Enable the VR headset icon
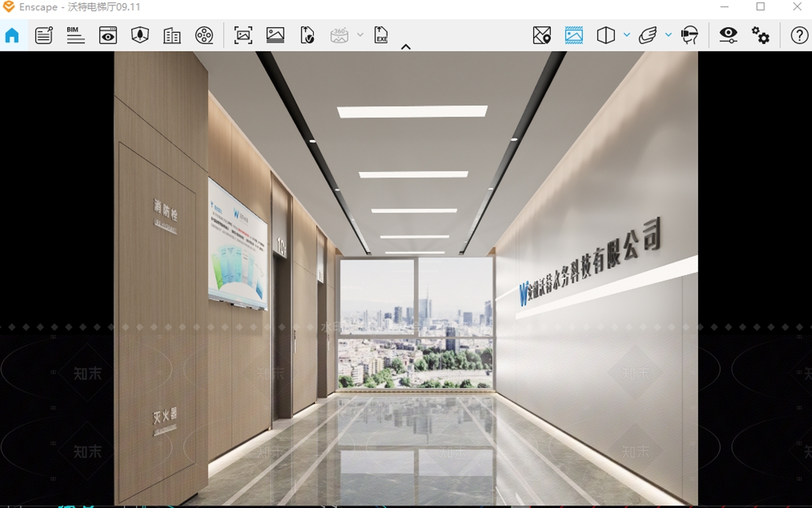Screen dimensions: 812x508 689,36
